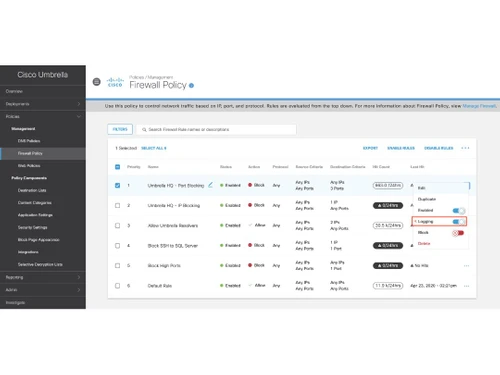Open the three-dot menu beside Disable Rules
This screenshot has height=375, width=500.
click(465, 148)
